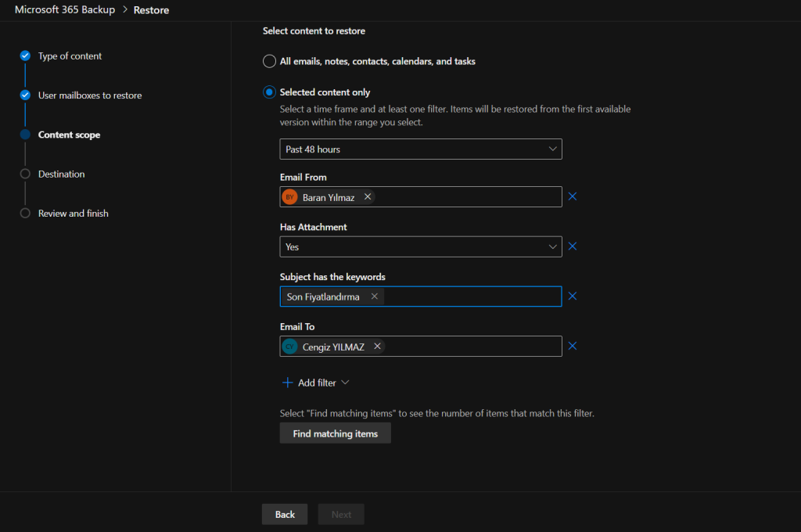This screenshot has height=532, width=801.
Task: Expand the Has Attachment Yes dropdown
Action: tap(420, 246)
